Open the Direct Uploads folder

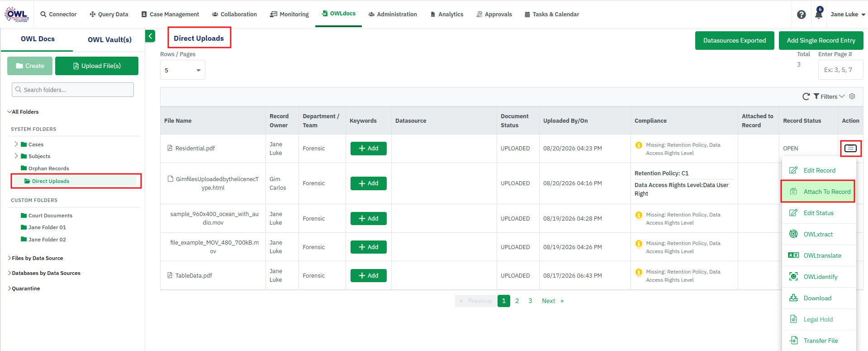tap(76, 181)
